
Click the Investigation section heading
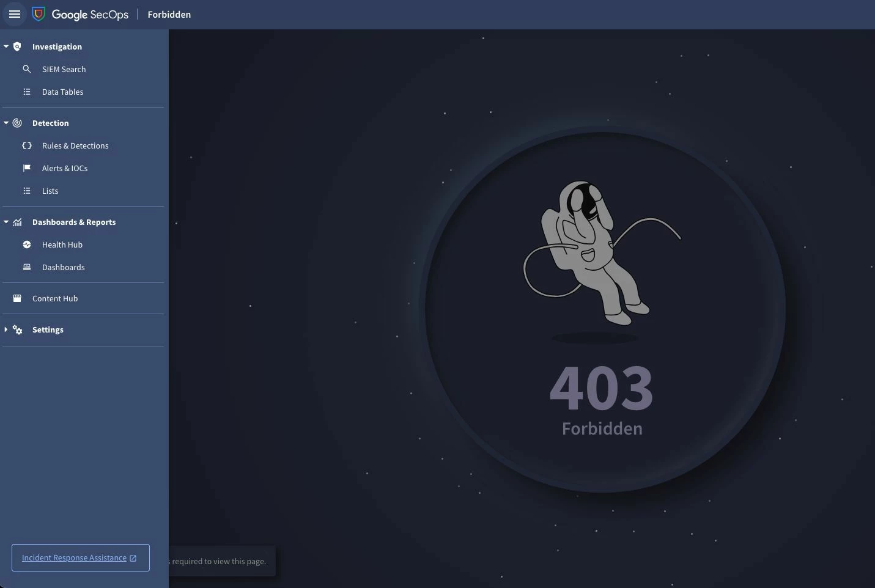[57, 46]
